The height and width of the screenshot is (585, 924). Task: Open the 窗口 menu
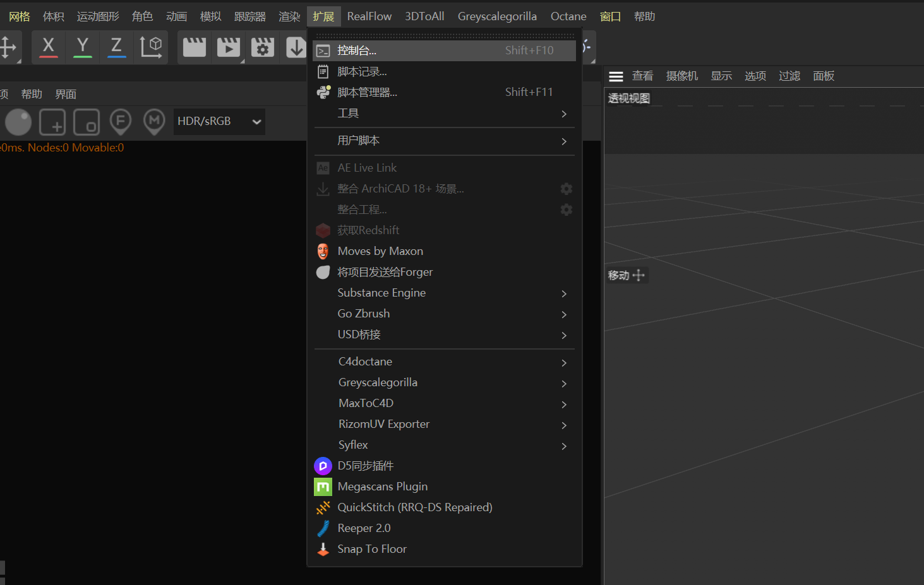tap(610, 16)
